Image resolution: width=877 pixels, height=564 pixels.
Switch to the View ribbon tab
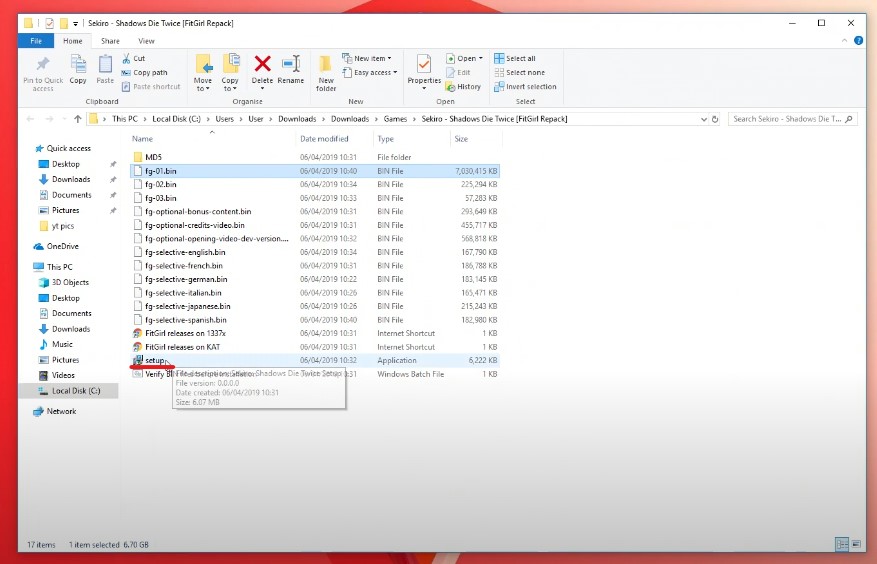[146, 41]
